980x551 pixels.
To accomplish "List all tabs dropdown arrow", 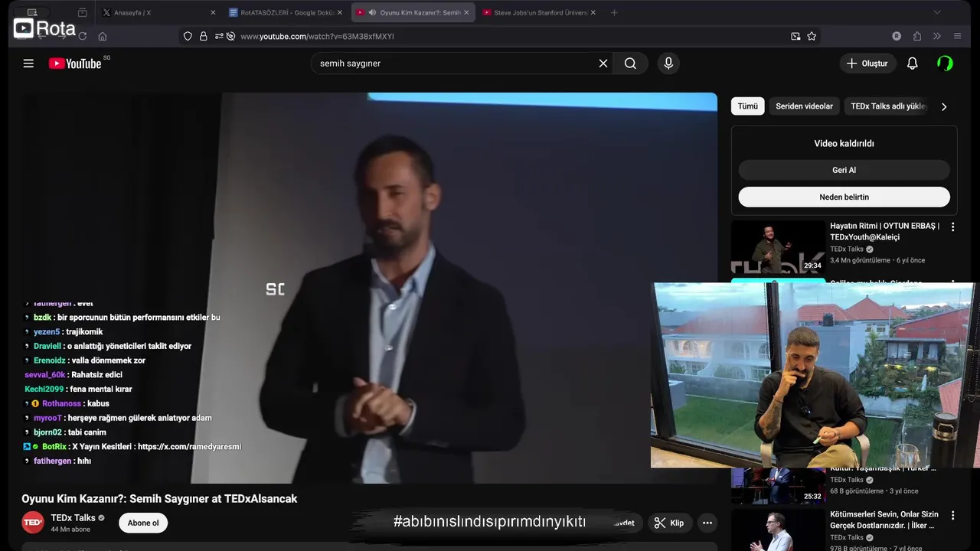I will tap(937, 12).
